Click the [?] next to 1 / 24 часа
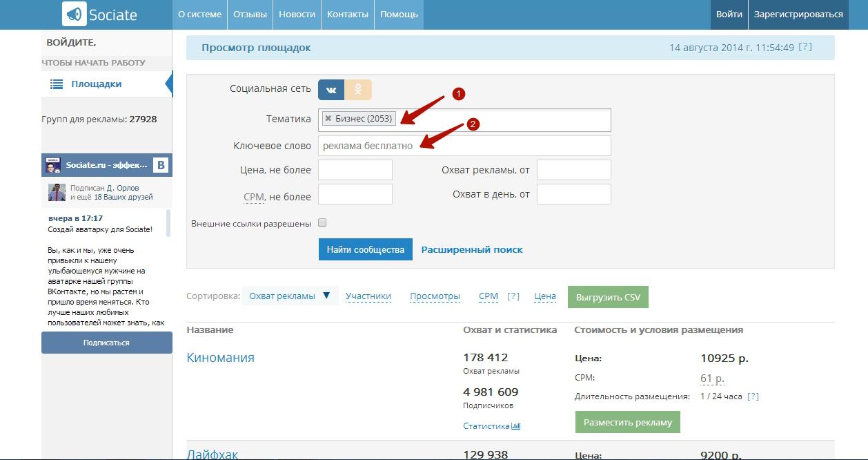 point(753,396)
